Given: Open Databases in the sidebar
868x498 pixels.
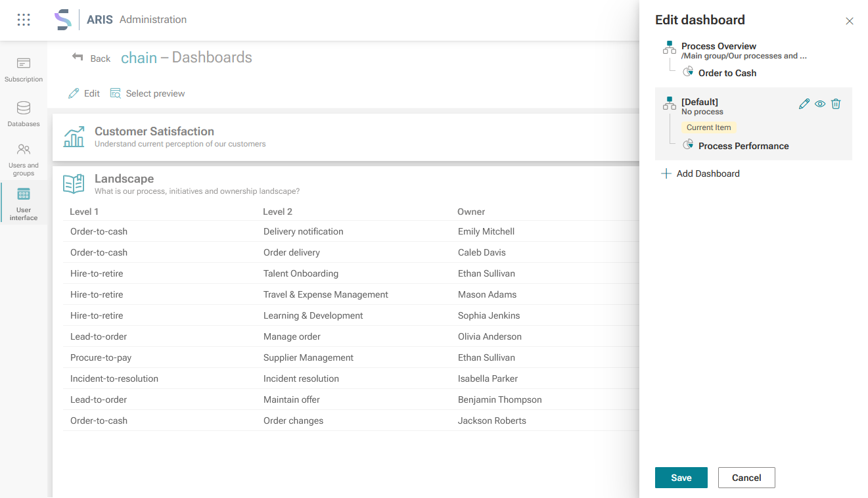Looking at the screenshot, I should pos(24,114).
